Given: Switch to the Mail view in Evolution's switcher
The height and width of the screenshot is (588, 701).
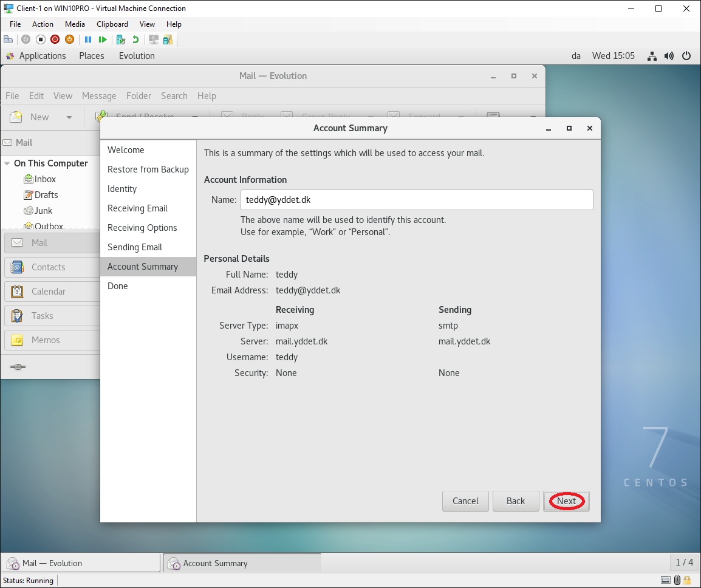Looking at the screenshot, I should [52, 243].
